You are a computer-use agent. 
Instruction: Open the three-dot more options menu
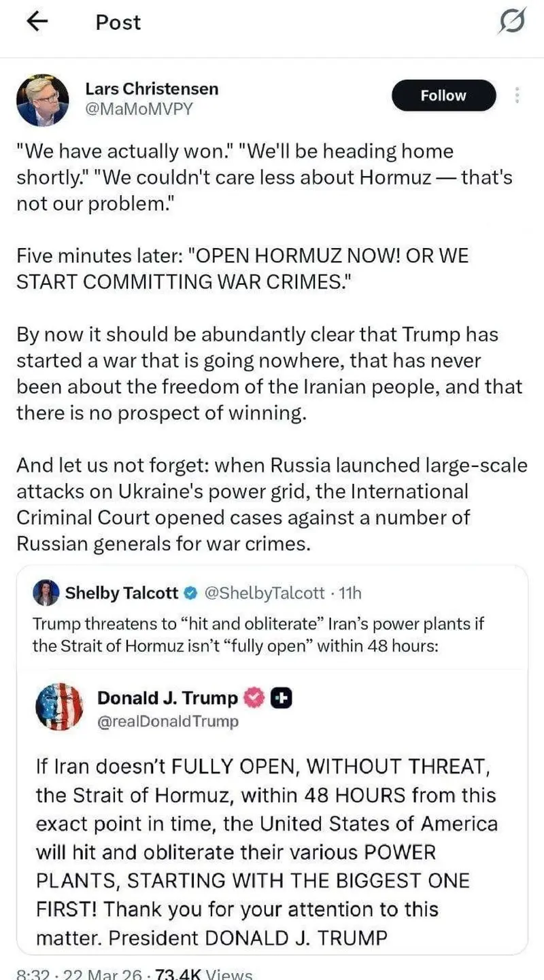[518, 96]
